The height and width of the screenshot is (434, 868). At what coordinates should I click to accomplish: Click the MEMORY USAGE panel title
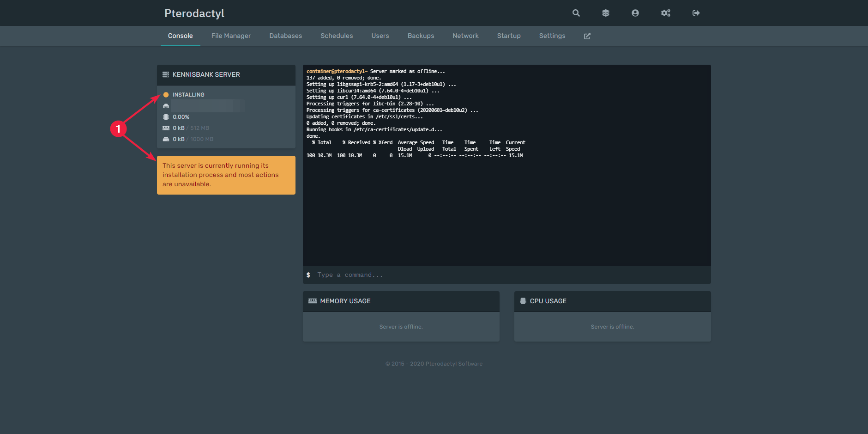pyautogui.click(x=345, y=301)
